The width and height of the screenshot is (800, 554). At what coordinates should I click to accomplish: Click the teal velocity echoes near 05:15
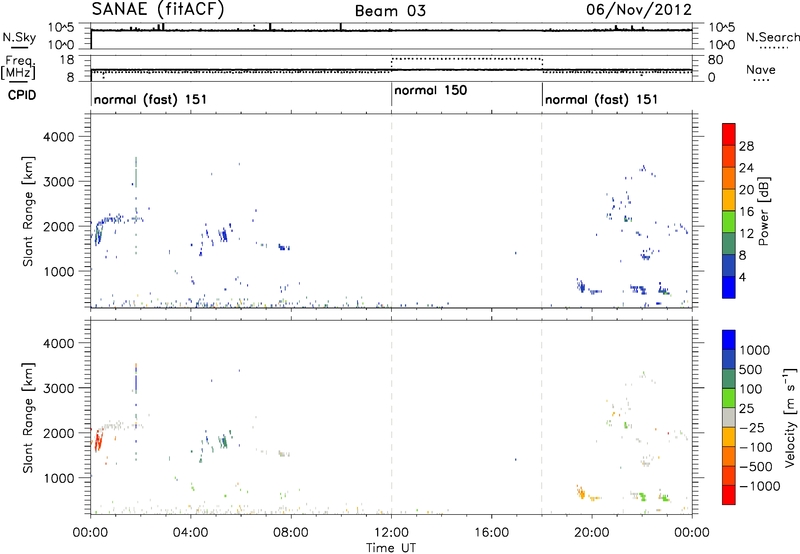223,441
